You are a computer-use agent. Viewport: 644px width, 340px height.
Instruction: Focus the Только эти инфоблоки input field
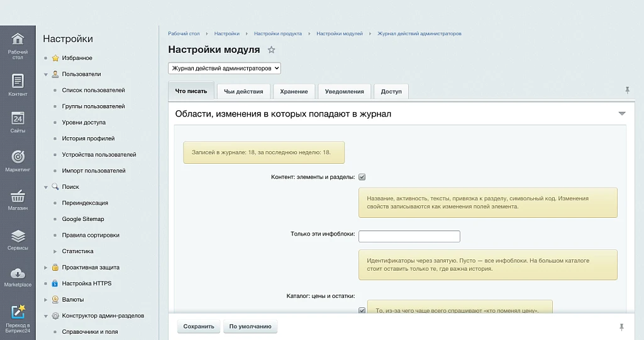pyautogui.click(x=409, y=236)
